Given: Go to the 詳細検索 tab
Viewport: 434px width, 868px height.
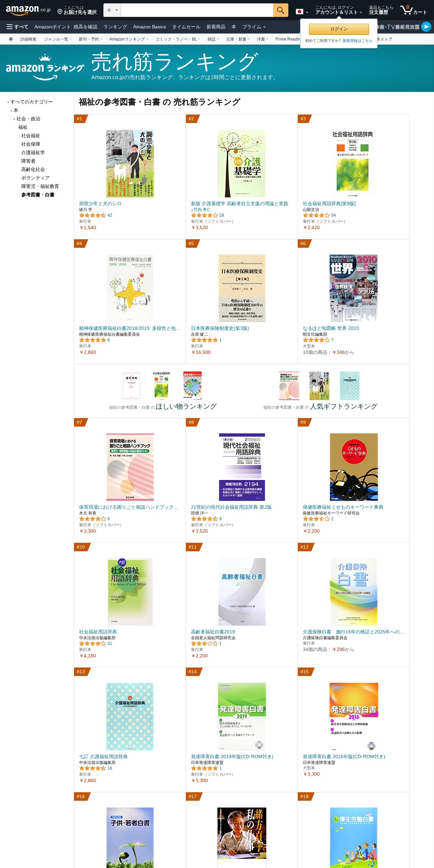Looking at the screenshot, I should tap(28, 39).
